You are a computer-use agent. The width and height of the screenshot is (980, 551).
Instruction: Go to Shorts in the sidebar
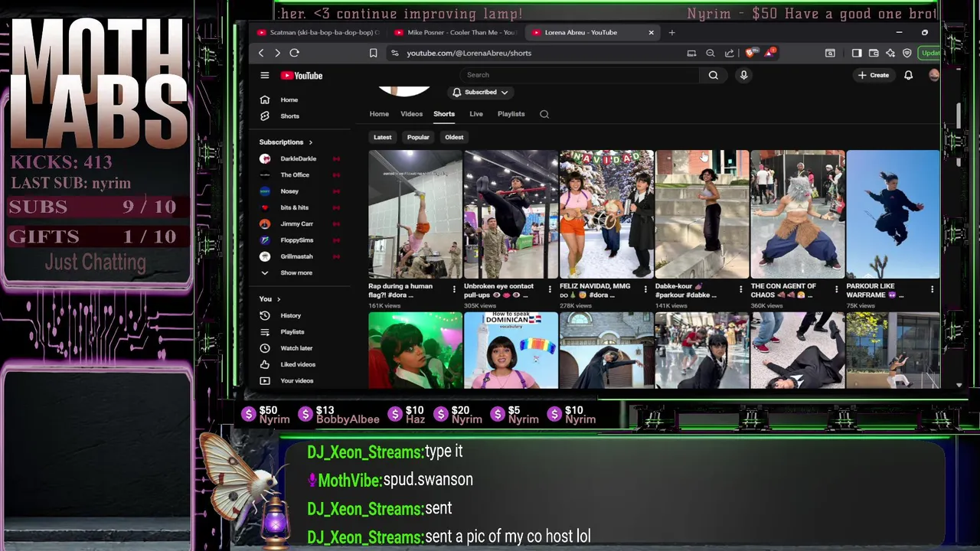[x=288, y=116]
